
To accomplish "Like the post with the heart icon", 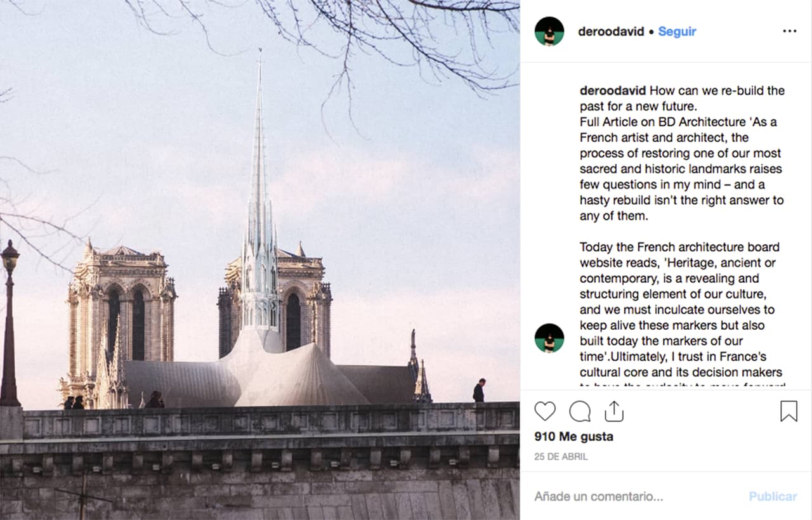I will tap(545, 412).
